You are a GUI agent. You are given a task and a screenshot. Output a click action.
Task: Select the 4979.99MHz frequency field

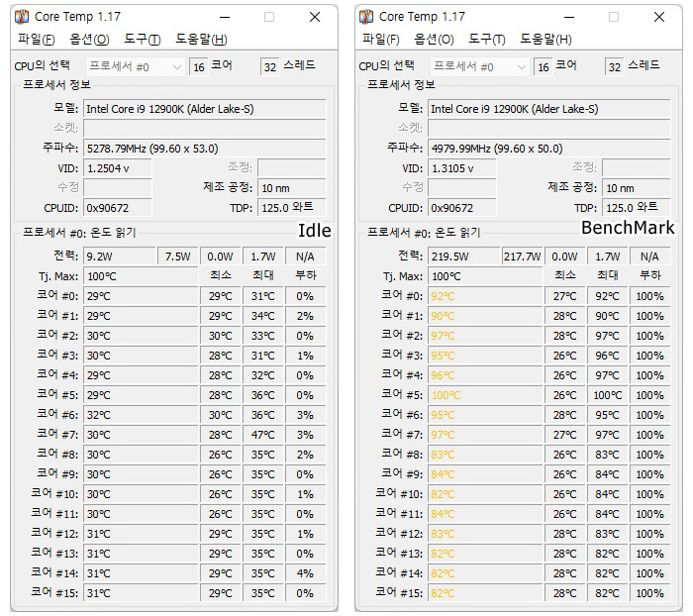(x=549, y=149)
